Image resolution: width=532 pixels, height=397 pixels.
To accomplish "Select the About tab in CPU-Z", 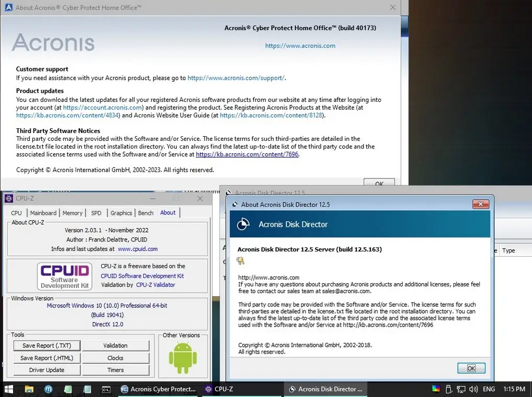I will pos(168,212).
